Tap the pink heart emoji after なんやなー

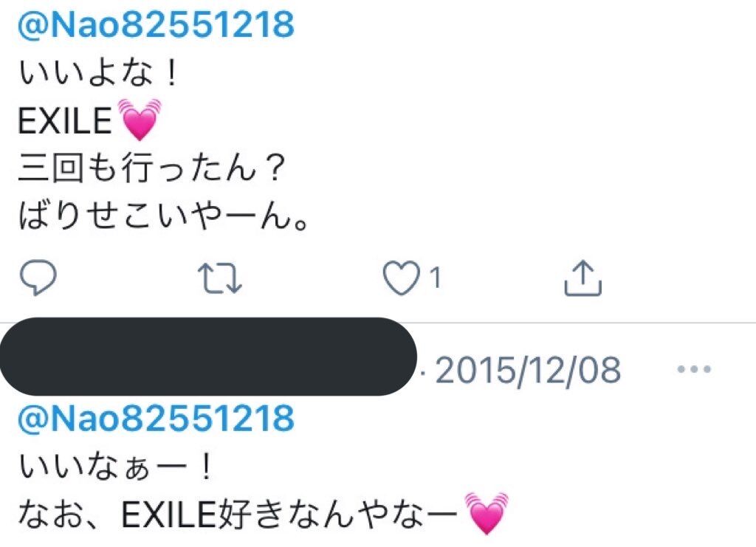point(487,513)
